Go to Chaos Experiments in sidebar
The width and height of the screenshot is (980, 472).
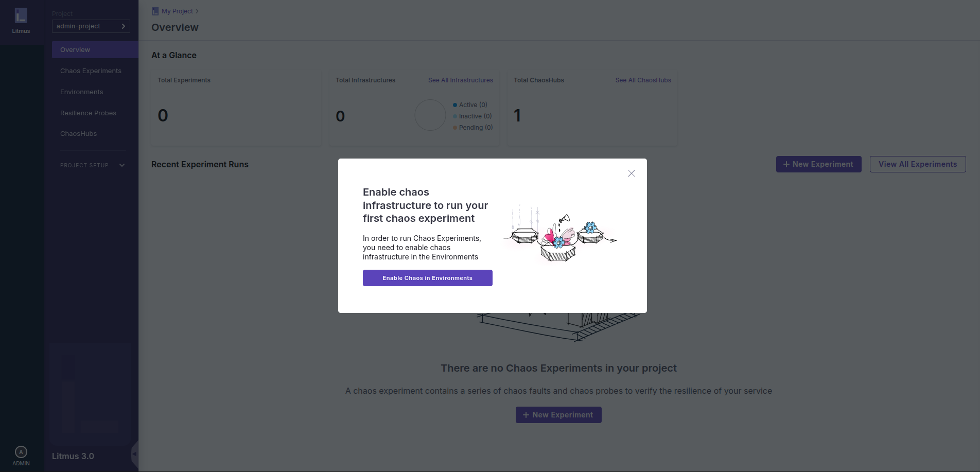[x=91, y=71]
